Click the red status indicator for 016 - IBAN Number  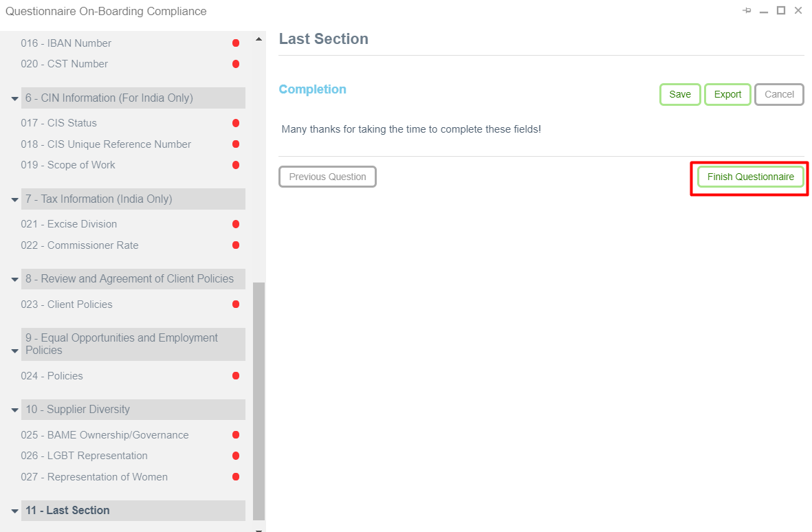point(235,43)
